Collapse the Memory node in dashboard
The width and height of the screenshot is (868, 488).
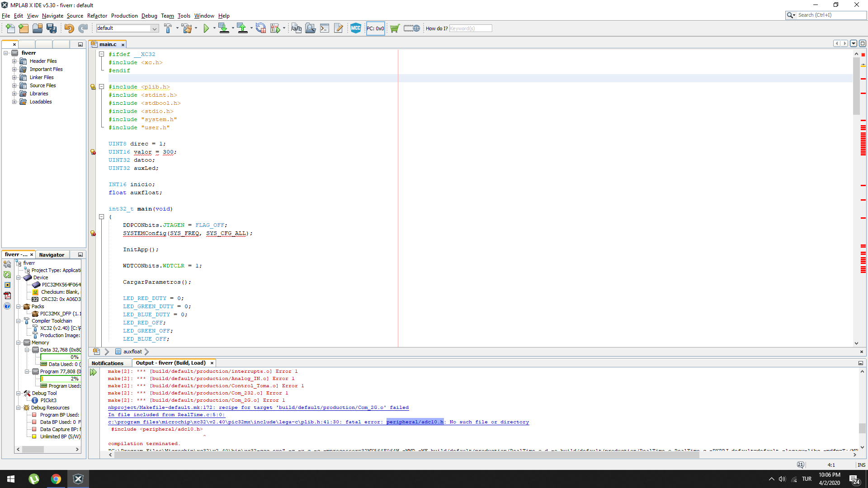point(19,343)
